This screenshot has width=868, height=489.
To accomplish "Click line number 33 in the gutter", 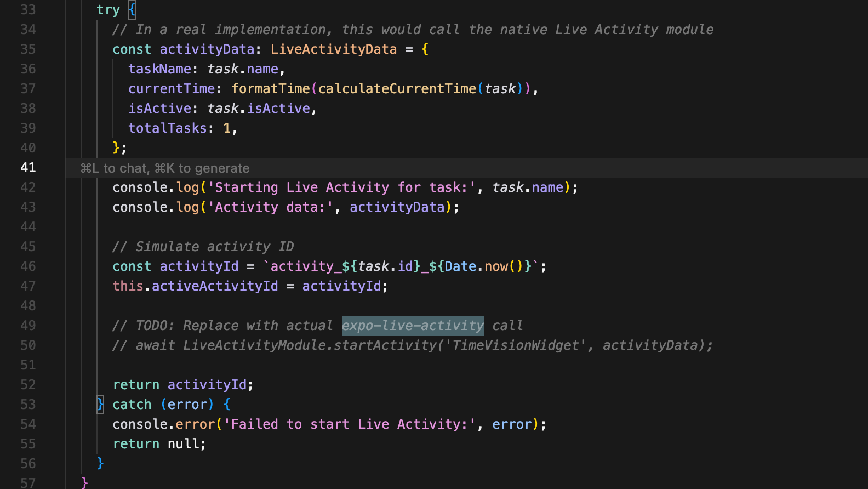I will pyautogui.click(x=28, y=9).
